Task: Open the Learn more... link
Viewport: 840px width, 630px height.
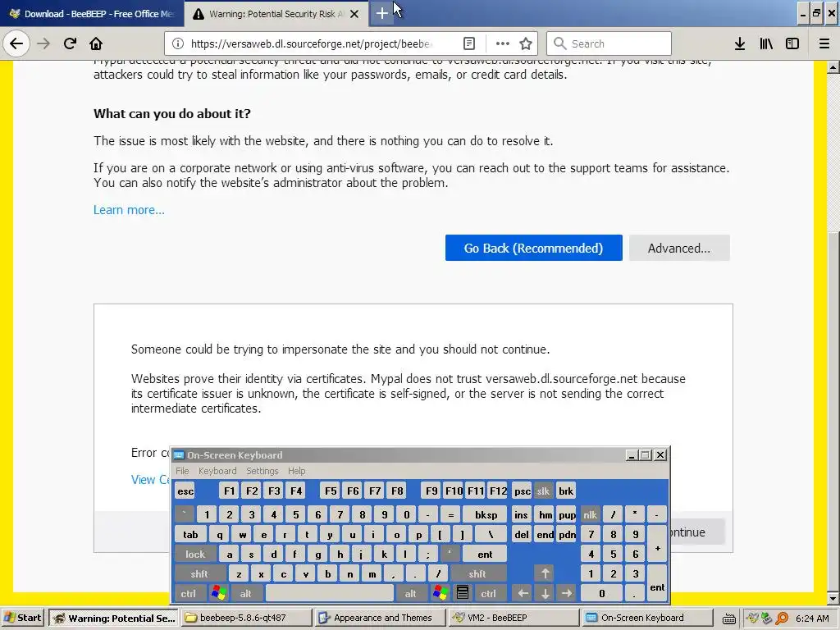Action: pyautogui.click(x=129, y=210)
